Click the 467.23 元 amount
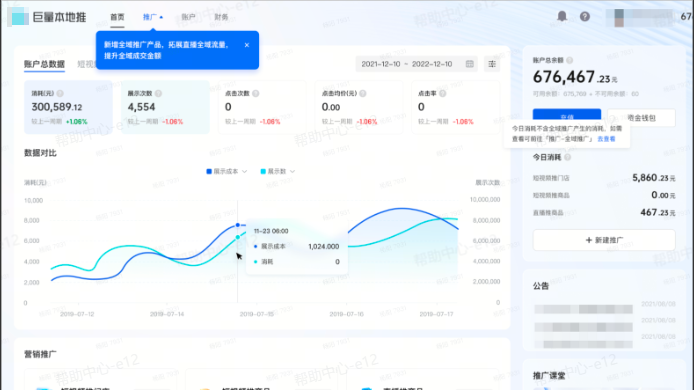Screen dimensions: 694x390 tap(658, 212)
